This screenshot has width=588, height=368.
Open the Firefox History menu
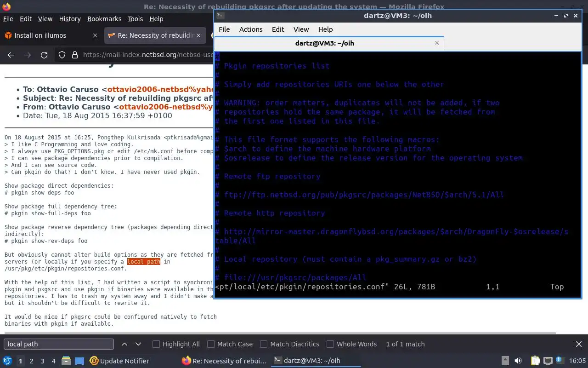click(70, 19)
